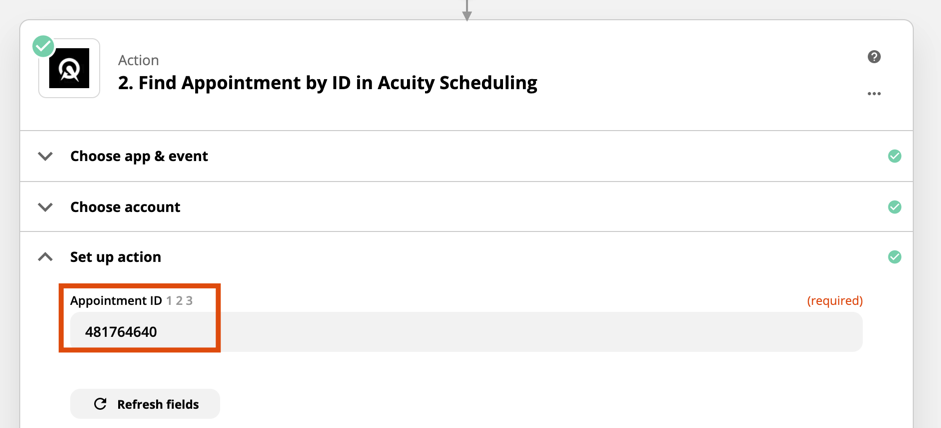Click green status check beside Set up action
The height and width of the screenshot is (428, 941).
[x=894, y=257]
